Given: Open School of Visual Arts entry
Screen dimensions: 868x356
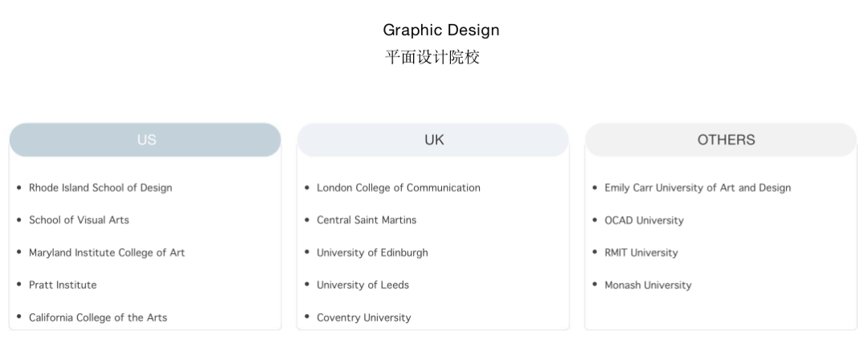Looking at the screenshot, I should point(79,220).
